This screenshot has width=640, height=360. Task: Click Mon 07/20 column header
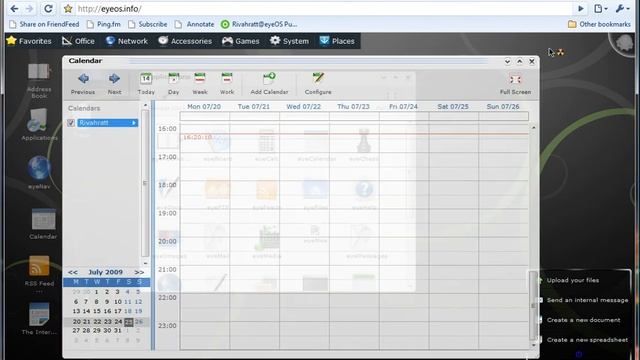tap(204, 107)
